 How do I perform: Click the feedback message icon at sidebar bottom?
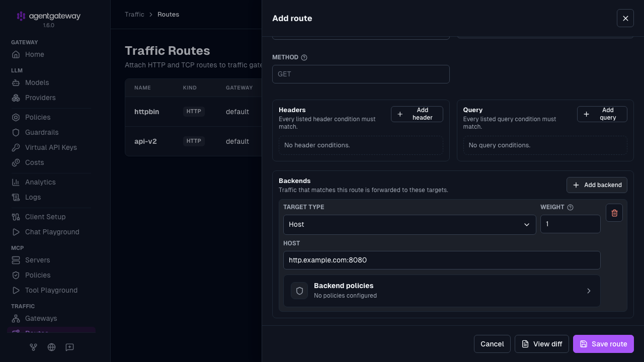tap(69, 347)
